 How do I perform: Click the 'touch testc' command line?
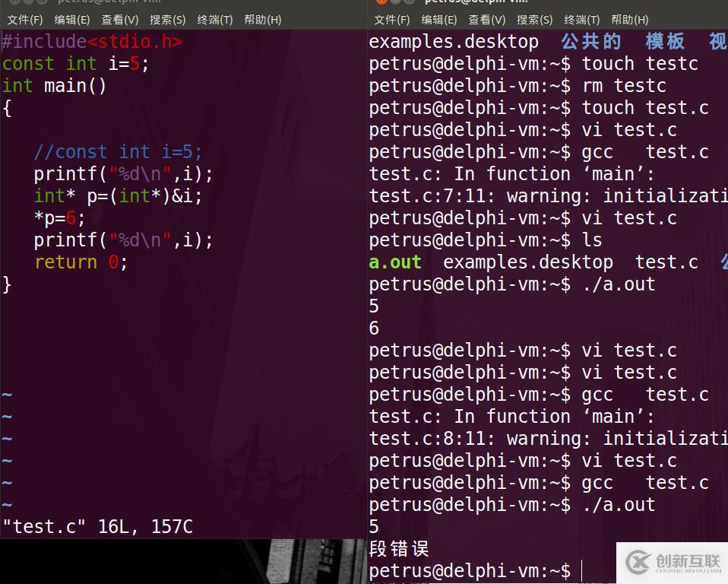point(533,64)
